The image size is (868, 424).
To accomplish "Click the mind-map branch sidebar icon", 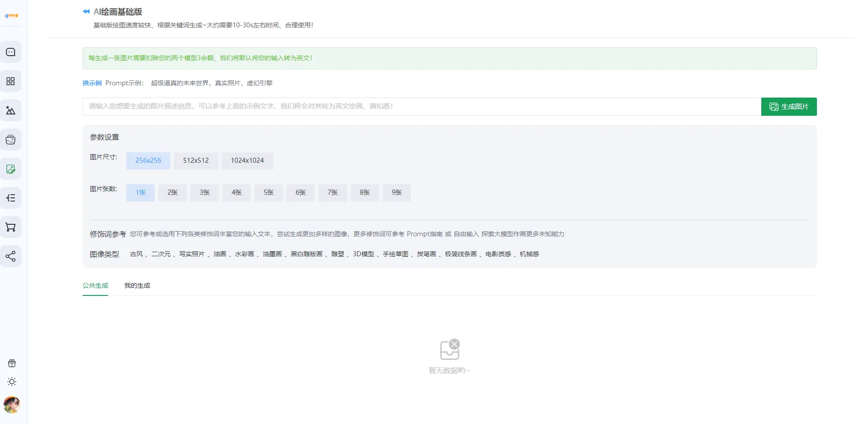I will click(10, 198).
